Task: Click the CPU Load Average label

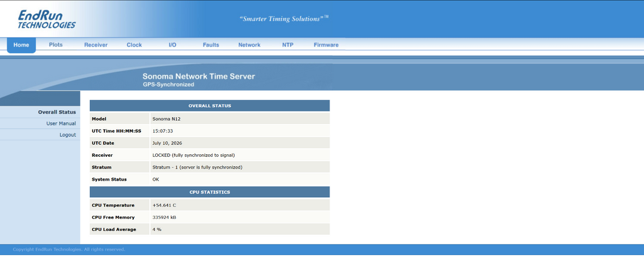Action: pyautogui.click(x=114, y=229)
